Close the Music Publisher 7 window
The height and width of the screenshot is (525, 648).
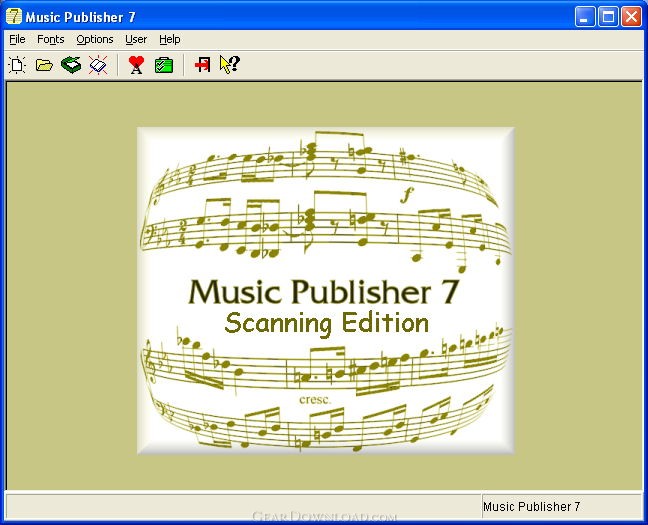[x=631, y=17]
